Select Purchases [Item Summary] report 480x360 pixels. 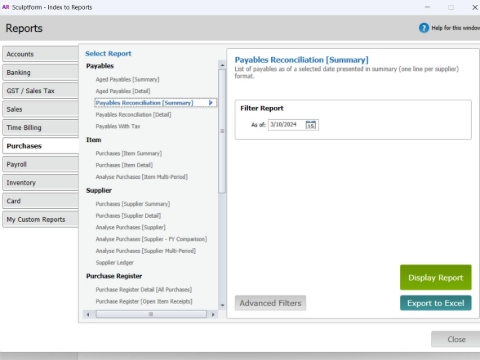129,153
